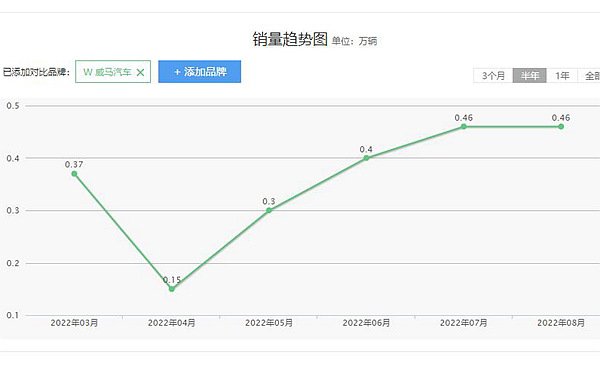The image size is (600, 380).
Task: Click the 单位：万辆 unit label
Action: click(x=354, y=41)
